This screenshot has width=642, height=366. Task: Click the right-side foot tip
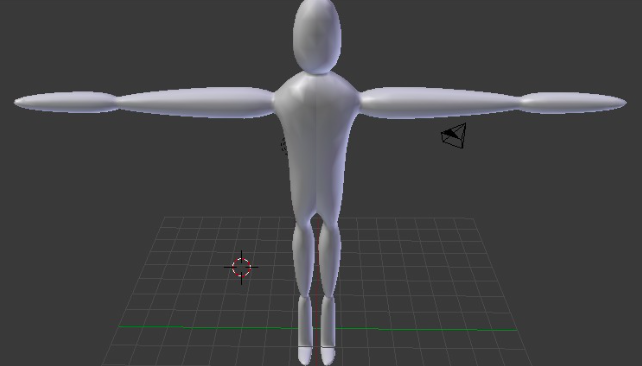point(328,356)
